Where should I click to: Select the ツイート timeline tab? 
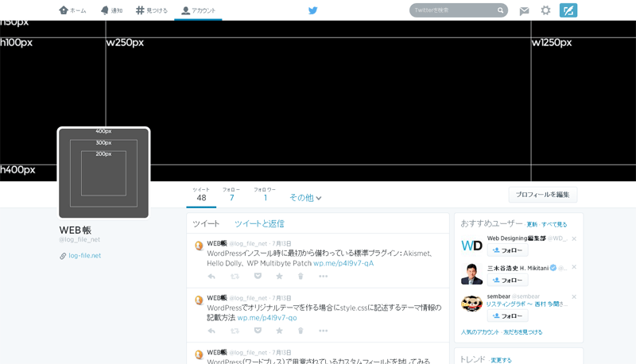click(206, 224)
